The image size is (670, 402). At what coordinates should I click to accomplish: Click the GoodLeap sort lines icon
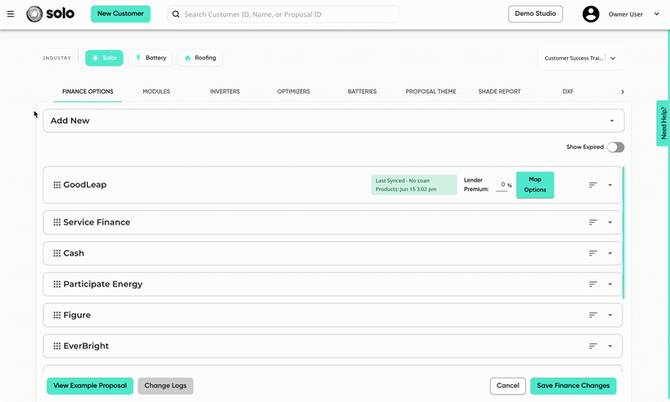(593, 185)
